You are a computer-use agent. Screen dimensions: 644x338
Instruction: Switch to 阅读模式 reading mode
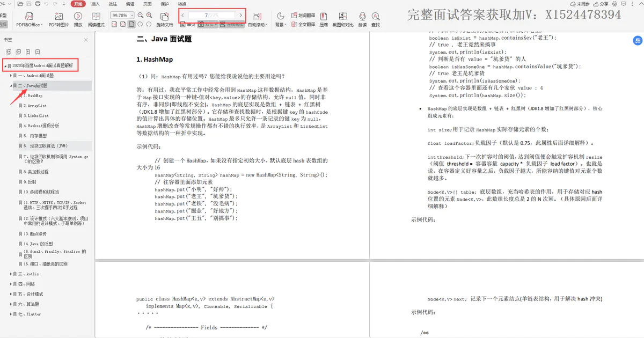(x=96, y=20)
